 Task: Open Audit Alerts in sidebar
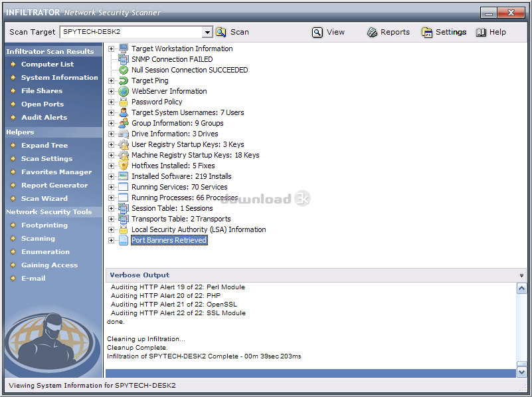[44, 117]
